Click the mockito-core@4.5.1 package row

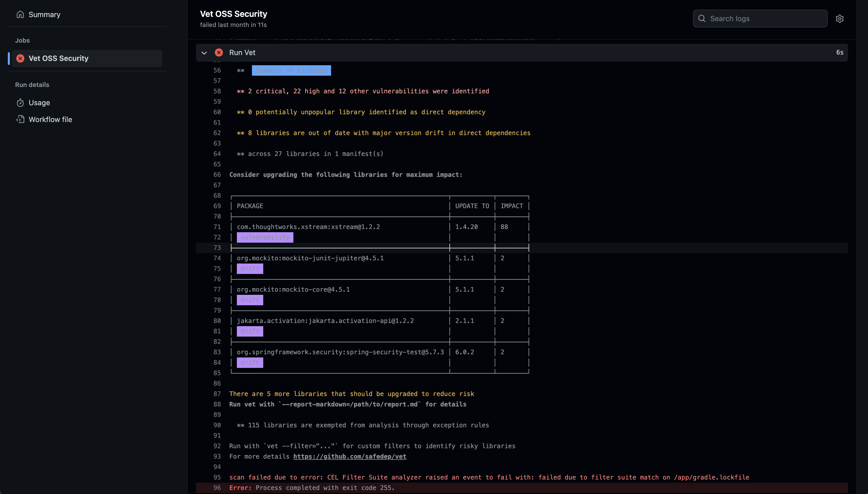293,290
